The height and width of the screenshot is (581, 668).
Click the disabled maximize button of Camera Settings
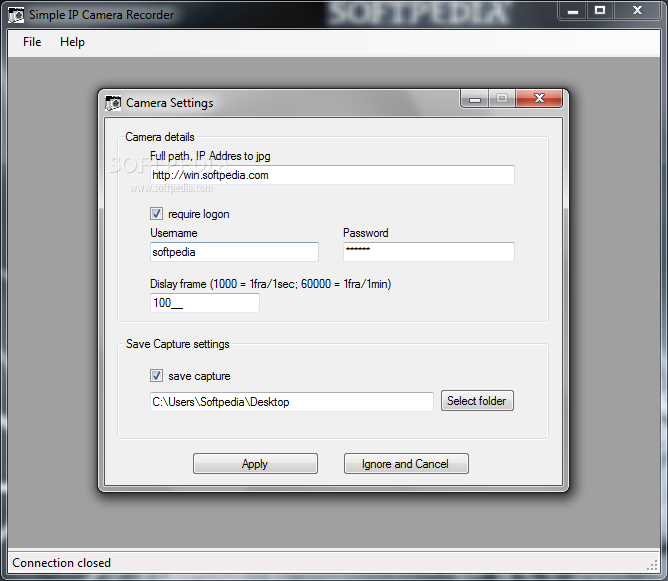502,99
